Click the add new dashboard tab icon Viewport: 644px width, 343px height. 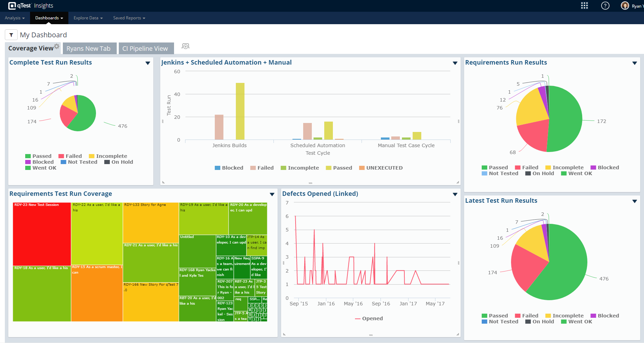tap(185, 46)
